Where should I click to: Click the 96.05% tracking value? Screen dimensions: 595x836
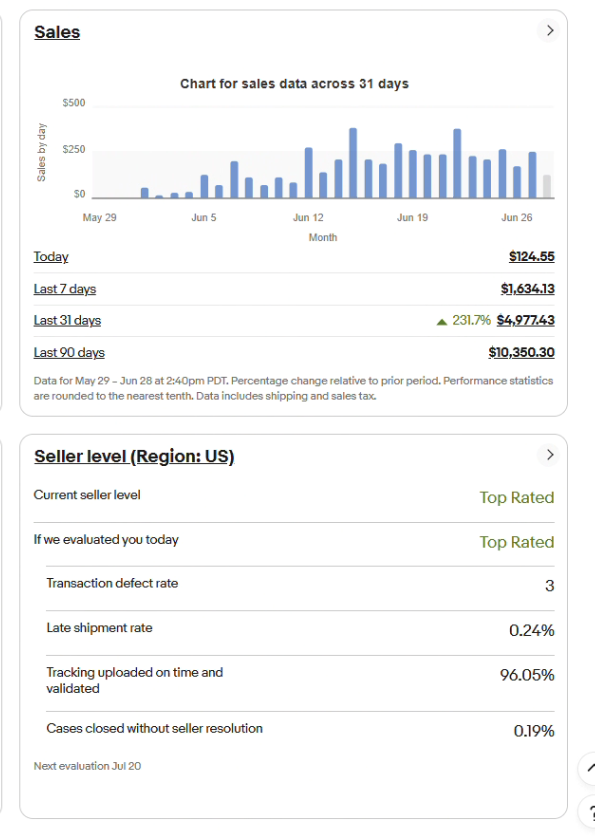[x=527, y=676]
